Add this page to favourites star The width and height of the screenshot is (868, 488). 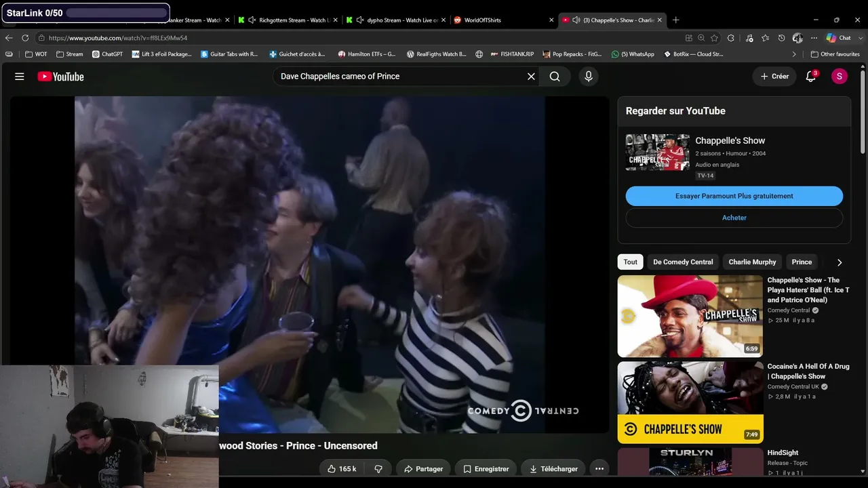coord(714,38)
